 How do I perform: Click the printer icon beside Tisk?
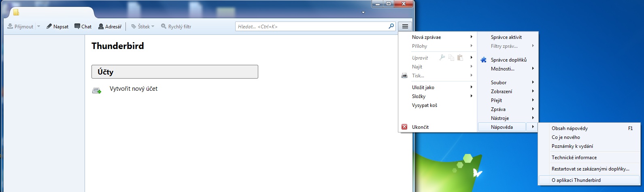404,75
